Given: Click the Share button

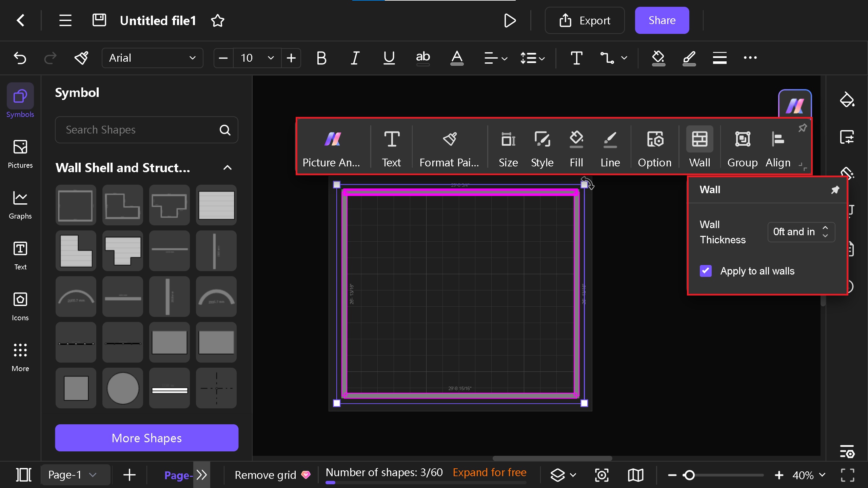Looking at the screenshot, I should coord(662,20).
